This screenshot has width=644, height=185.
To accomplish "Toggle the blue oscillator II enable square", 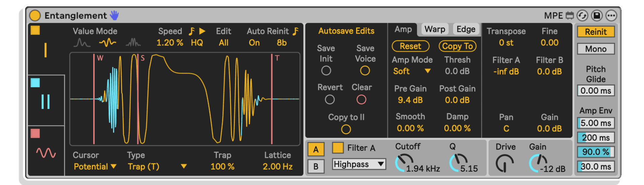I will pyautogui.click(x=35, y=83).
